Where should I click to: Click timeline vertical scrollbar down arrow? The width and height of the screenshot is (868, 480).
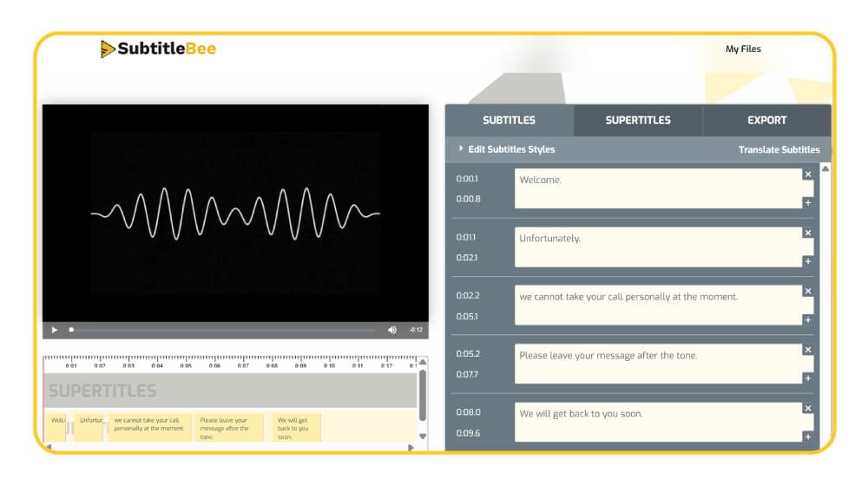(423, 437)
